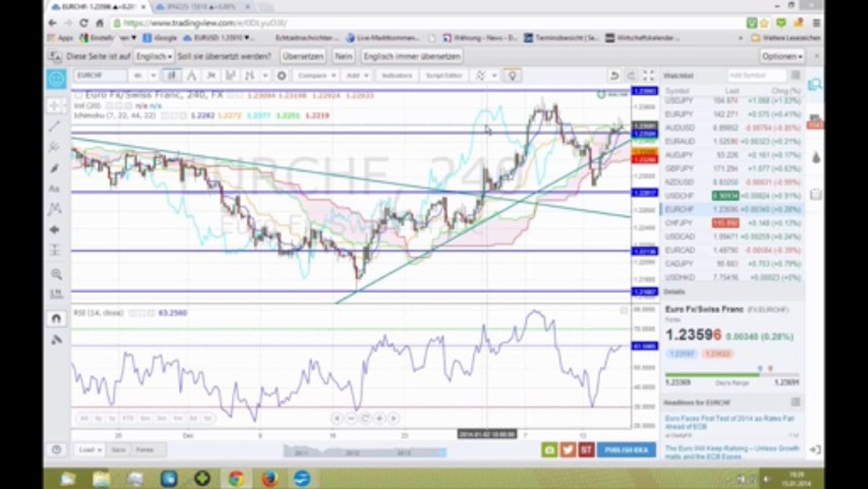Screen dimensions: 868x489
Task: Select USDCAD row in watchlist
Action: click(x=732, y=236)
